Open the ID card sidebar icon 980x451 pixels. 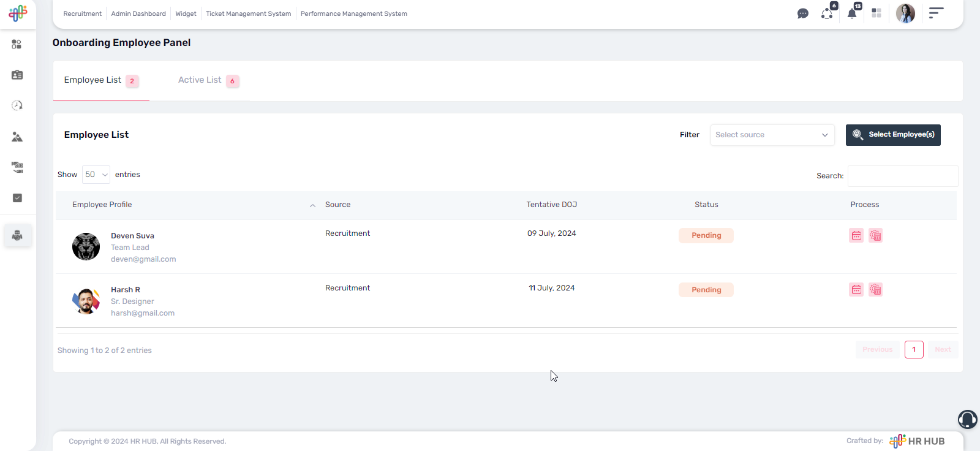[17, 75]
